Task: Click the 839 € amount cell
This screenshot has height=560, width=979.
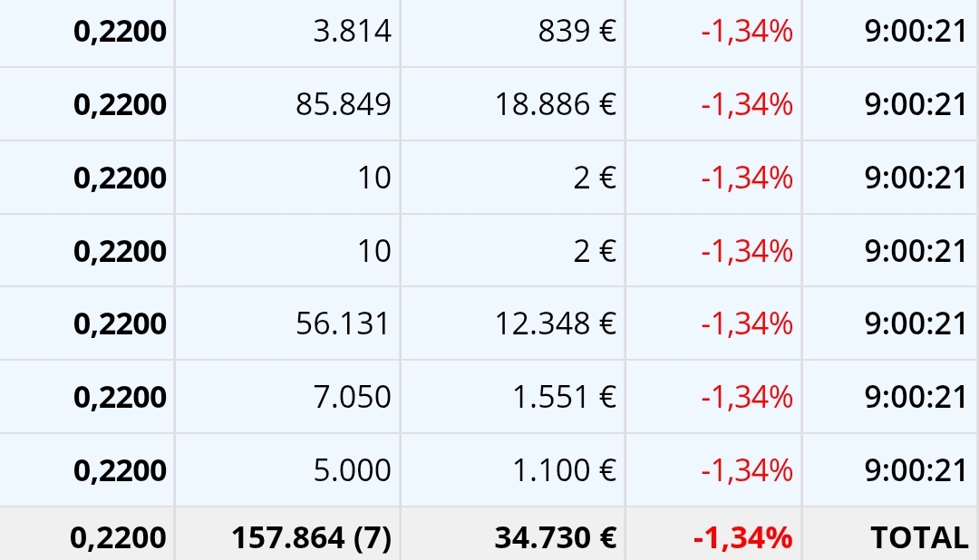Action: coord(513,31)
